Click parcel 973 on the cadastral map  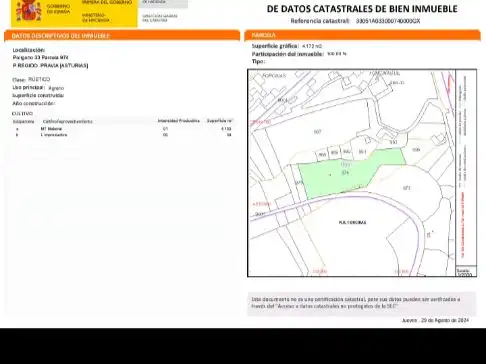coord(407,188)
